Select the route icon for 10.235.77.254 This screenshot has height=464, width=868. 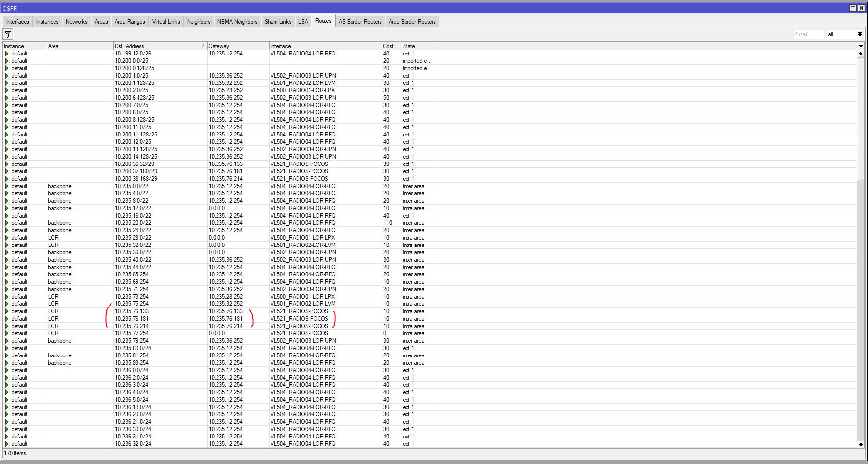coord(7,333)
